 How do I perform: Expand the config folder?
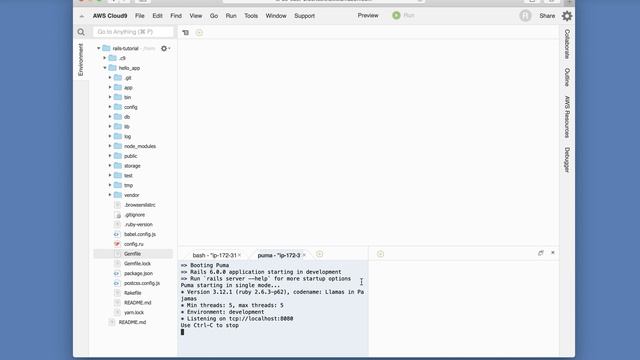point(110,107)
